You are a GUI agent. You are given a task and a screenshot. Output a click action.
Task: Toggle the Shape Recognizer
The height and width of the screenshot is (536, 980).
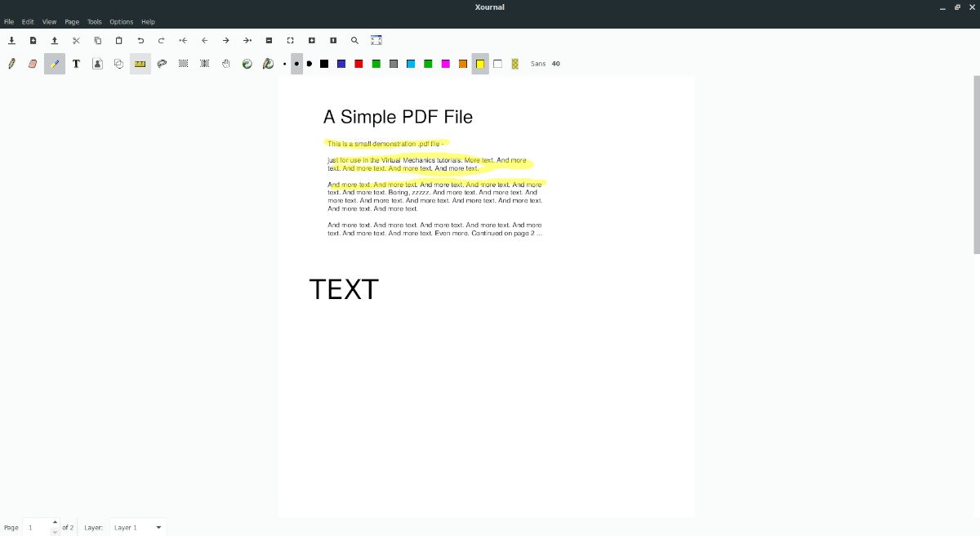click(x=118, y=64)
